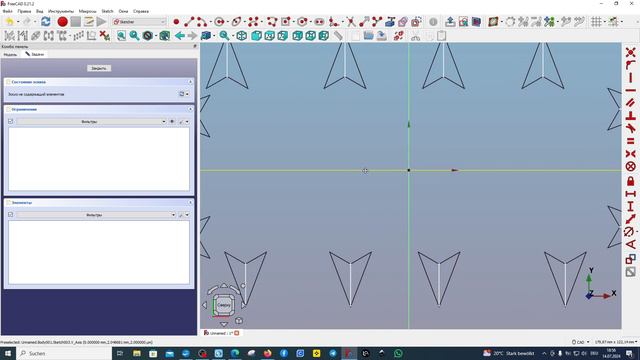Open elements settings dropdown arrow
Viewport: 640px width, 360px height.
tap(187, 215)
